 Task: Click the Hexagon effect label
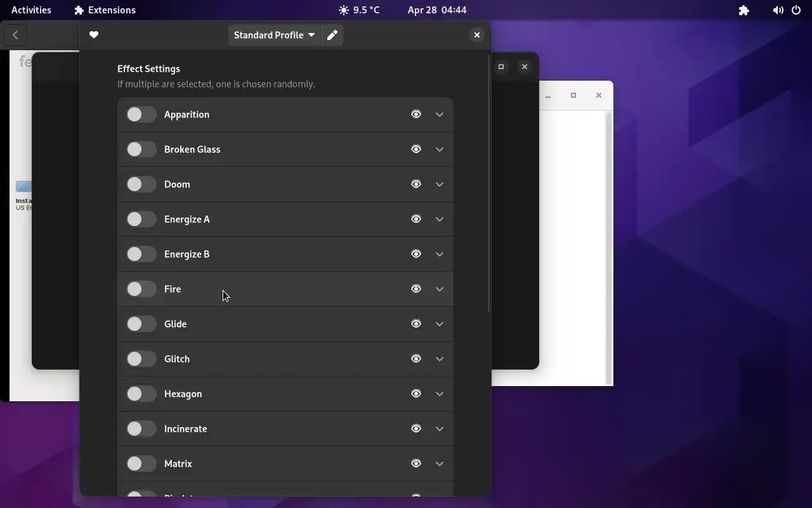pos(183,394)
